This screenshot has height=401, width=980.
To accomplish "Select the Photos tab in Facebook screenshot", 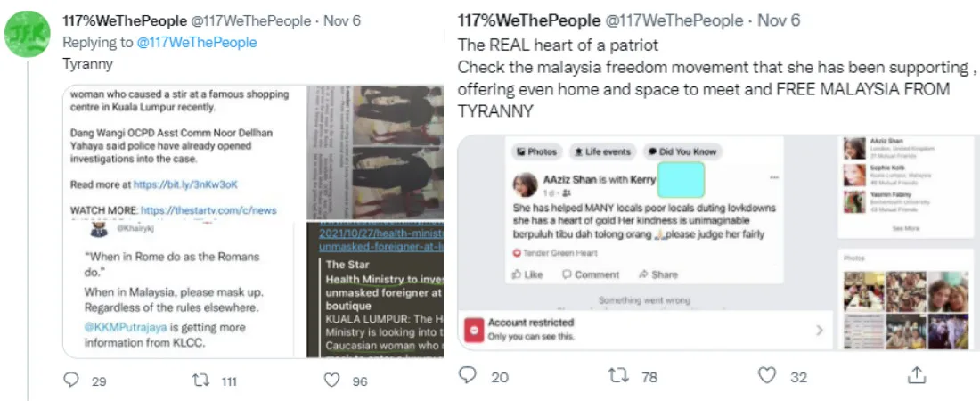I will coord(535,151).
